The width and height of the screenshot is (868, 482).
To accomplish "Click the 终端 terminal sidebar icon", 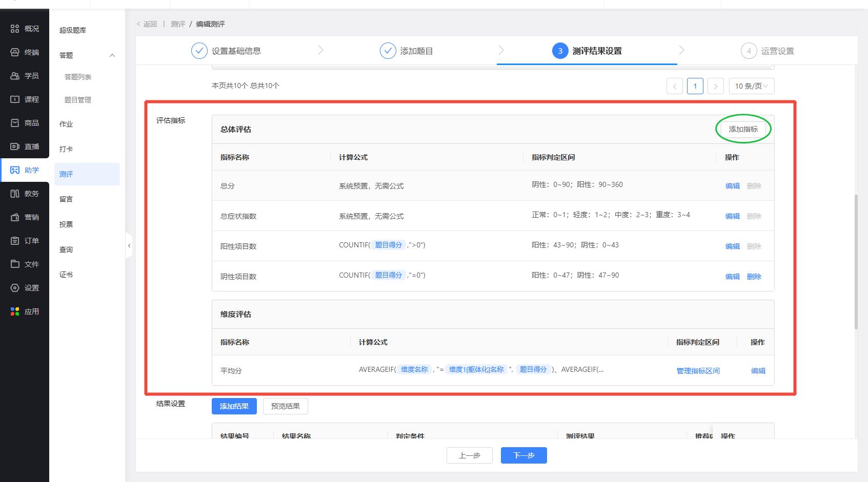I will tap(15, 52).
